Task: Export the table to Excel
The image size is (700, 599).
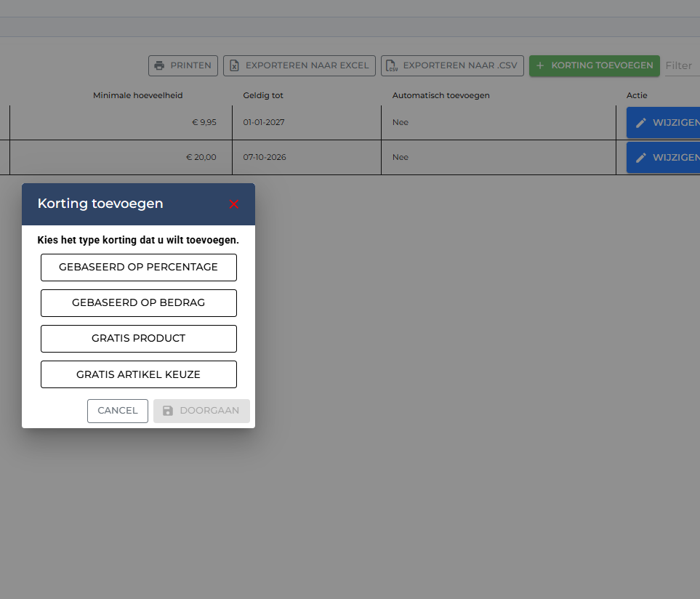Action: pos(299,65)
